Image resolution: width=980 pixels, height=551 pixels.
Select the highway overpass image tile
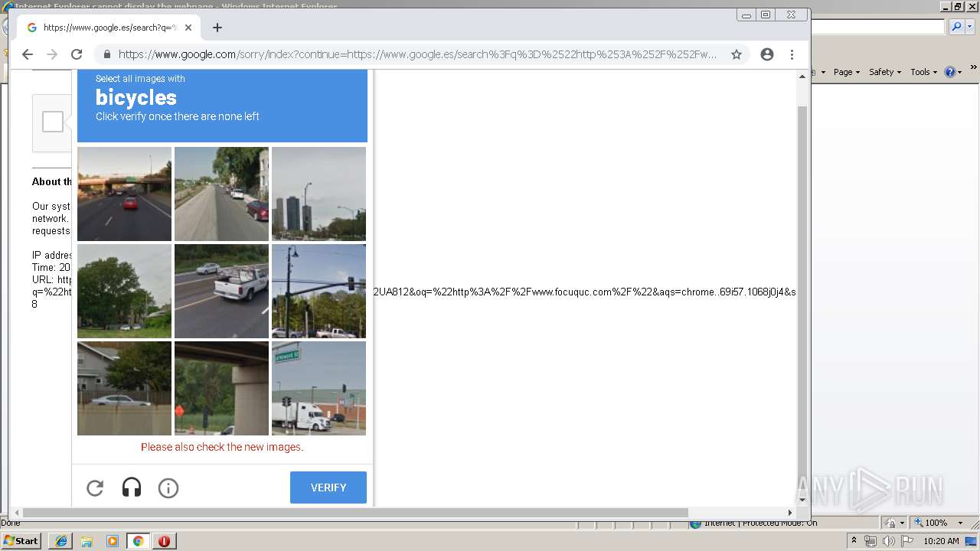point(124,194)
